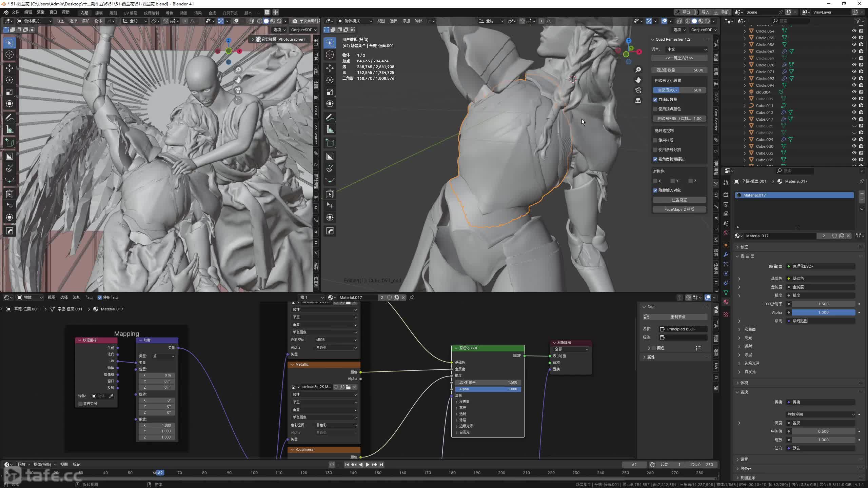Viewport: 868px width, 488px height.
Task: Enable the 使用材质 checkbox
Action: pyautogui.click(x=655, y=140)
